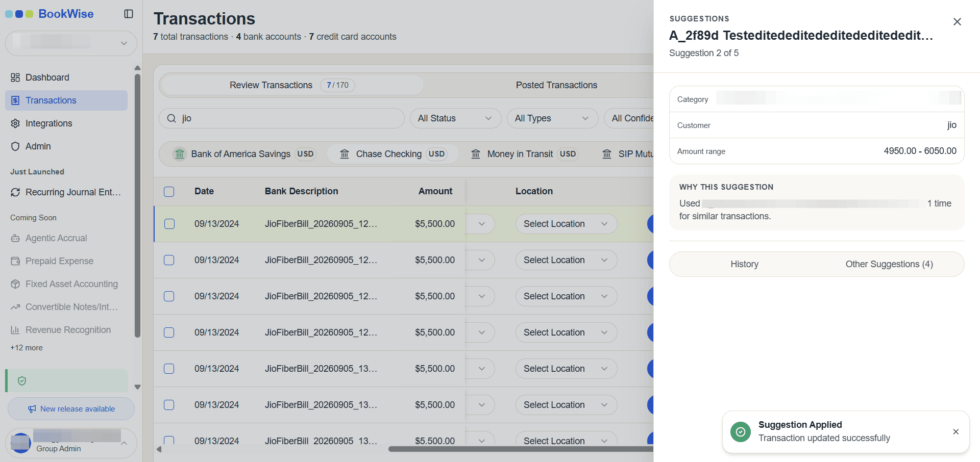This screenshot has width=980, height=462.
Task: Click the search magnifier icon
Action: click(171, 118)
